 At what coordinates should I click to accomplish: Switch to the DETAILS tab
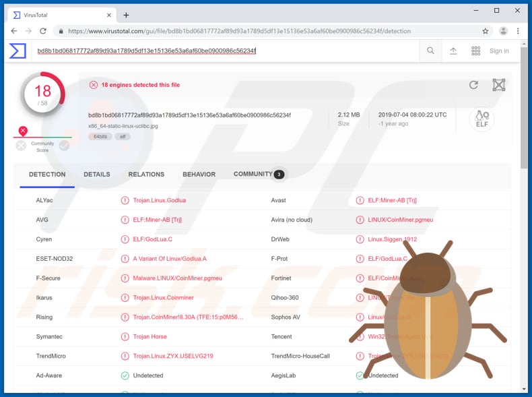[97, 174]
